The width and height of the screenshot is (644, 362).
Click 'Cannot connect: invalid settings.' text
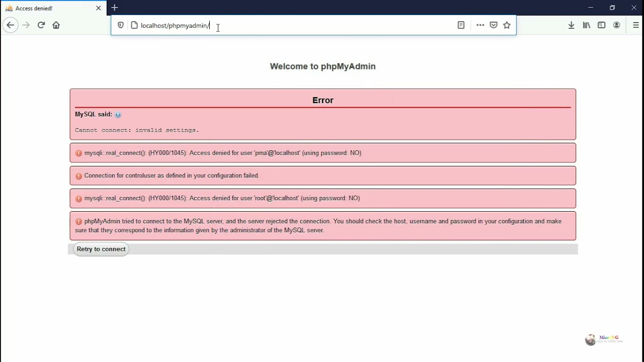point(137,130)
